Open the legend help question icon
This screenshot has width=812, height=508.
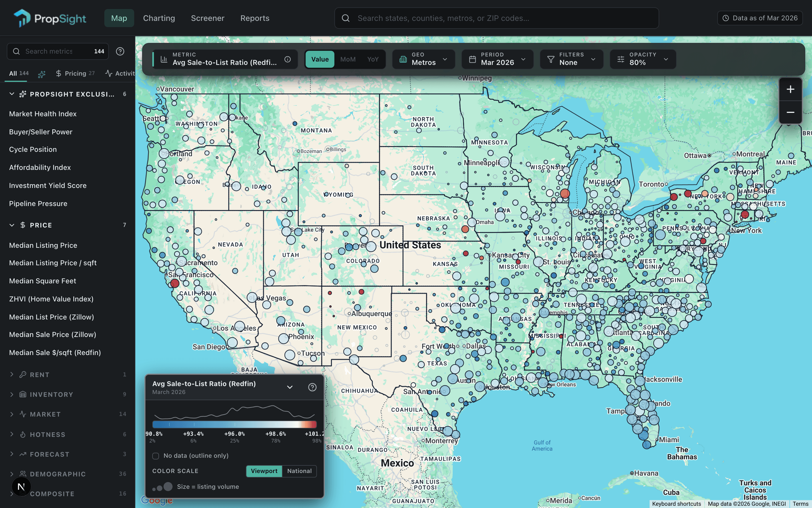click(x=312, y=387)
